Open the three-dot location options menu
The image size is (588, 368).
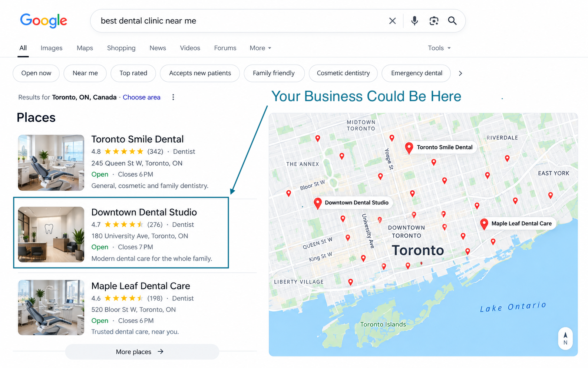coord(173,97)
